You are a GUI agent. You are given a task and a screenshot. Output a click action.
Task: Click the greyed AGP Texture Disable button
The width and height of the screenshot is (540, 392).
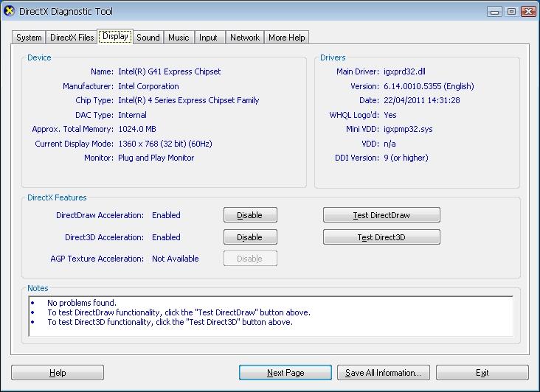pyautogui.click(x=250, y=259)
